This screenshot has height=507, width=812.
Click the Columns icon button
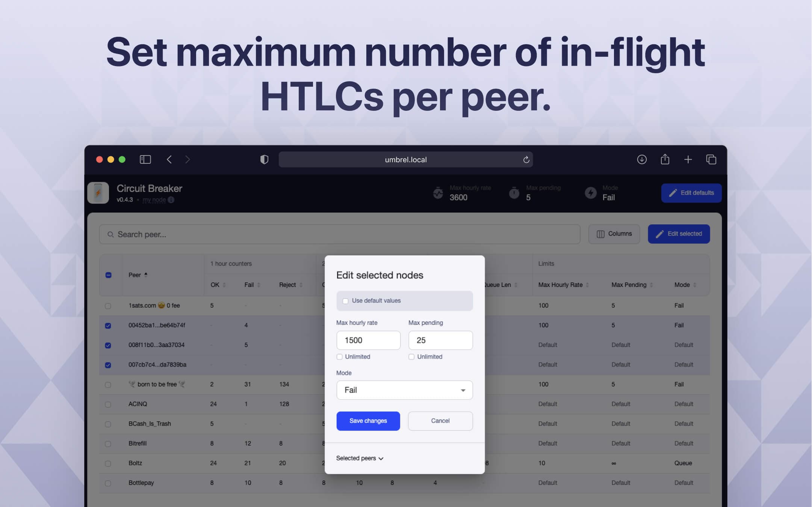pos(614,234)
